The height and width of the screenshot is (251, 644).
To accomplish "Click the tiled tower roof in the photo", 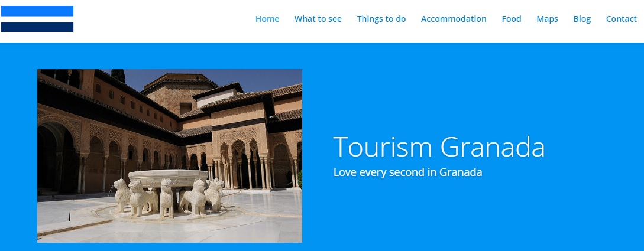I will tap(180, 81).
